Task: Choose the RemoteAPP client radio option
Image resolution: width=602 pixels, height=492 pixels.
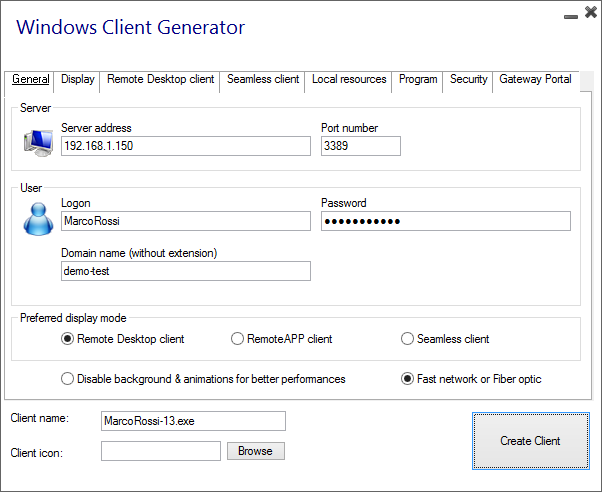Action: [x=238, y=339]
